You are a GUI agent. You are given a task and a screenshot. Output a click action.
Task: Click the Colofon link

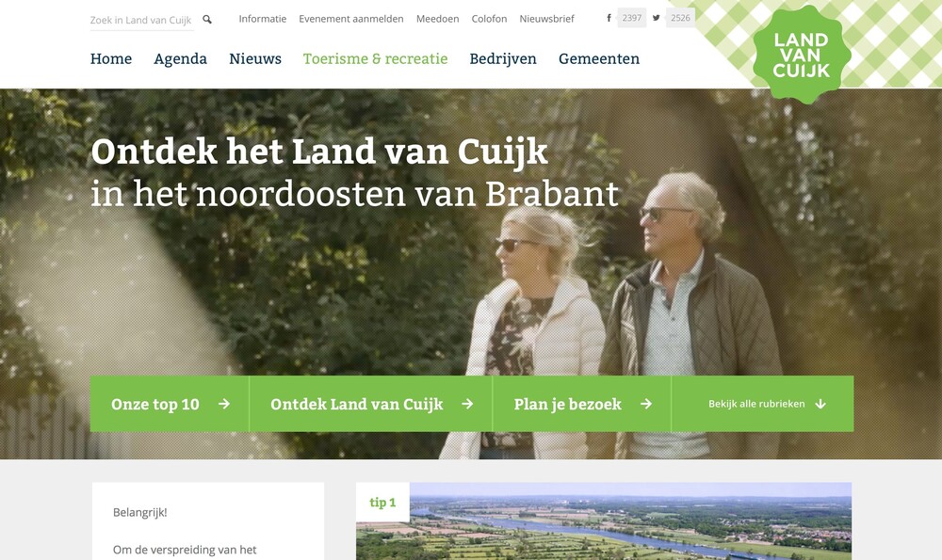tap(489, 19)
